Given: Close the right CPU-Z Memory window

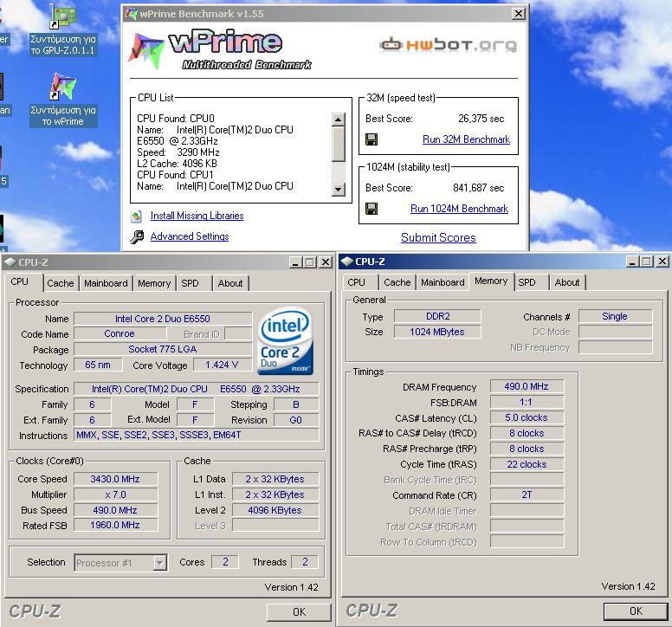Looking at the screenshot, I should (x=662, y=262).
